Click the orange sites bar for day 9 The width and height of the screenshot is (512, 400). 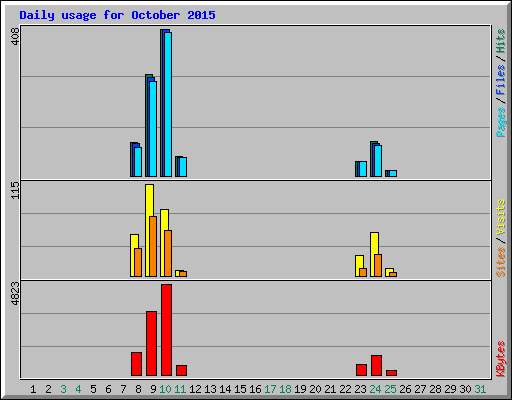[x=153, y=246]
